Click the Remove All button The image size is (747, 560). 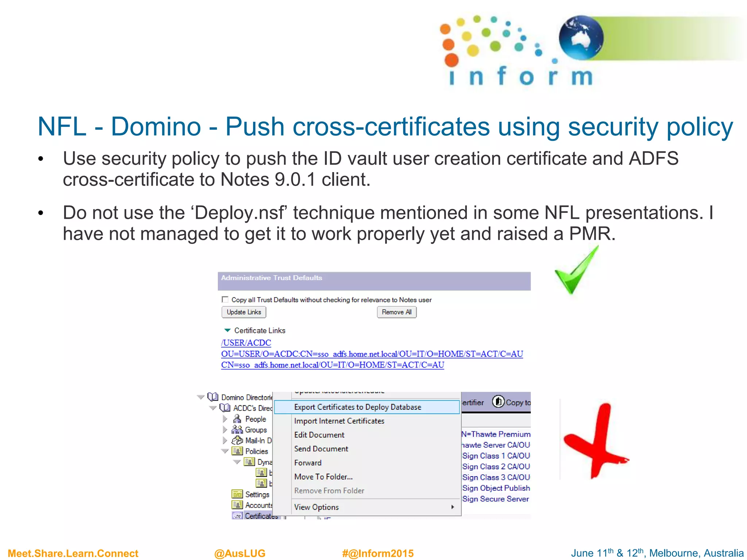click(396, 312)
